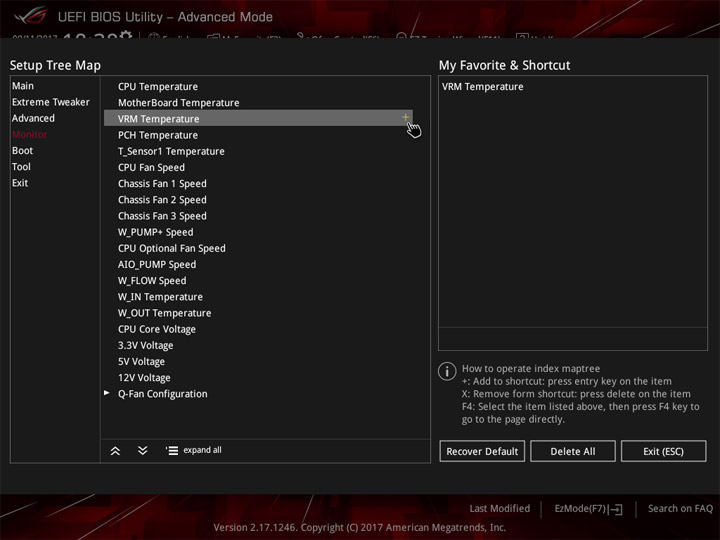Select AIO_PUMP Speed item

click(x=157, y=264)
